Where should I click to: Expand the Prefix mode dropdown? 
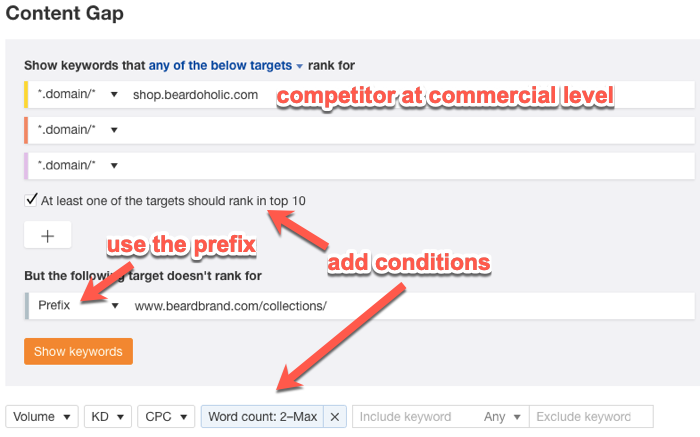(75, 305)
